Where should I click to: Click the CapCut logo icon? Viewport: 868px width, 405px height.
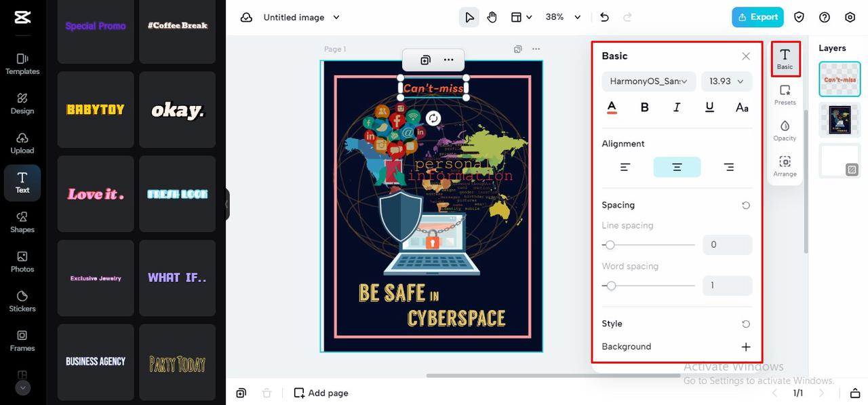[x=22, y=18]
